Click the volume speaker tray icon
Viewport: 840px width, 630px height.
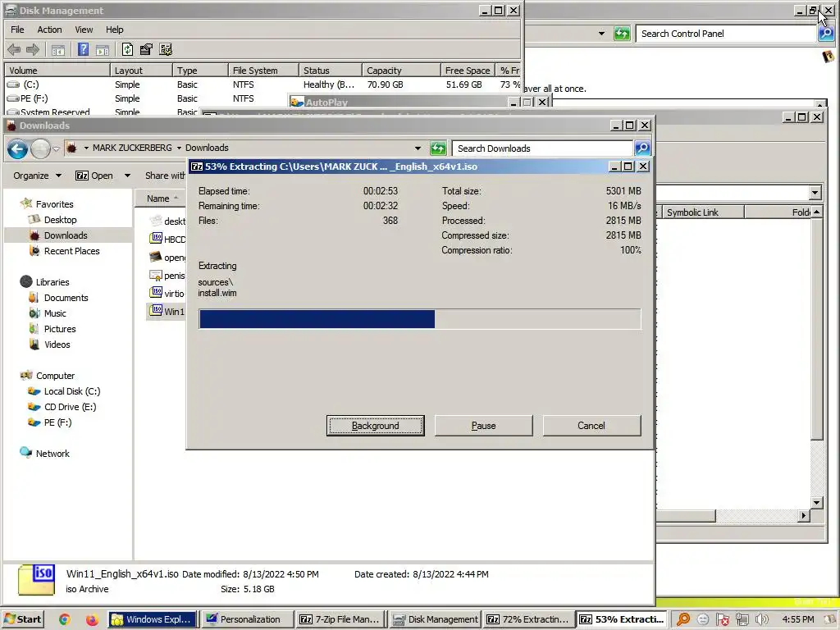761,619
